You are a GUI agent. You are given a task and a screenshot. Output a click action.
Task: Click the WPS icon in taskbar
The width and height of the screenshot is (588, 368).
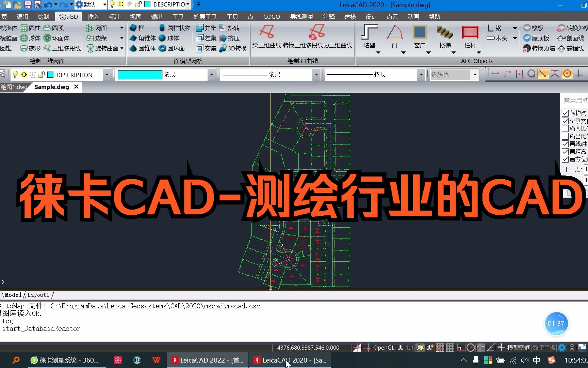coord(156,360)
